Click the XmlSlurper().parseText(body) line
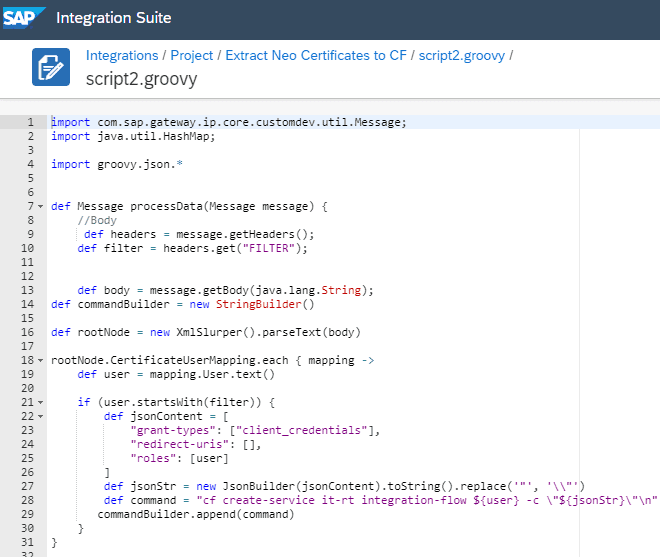660x557 pixels. tap(206, 332)
